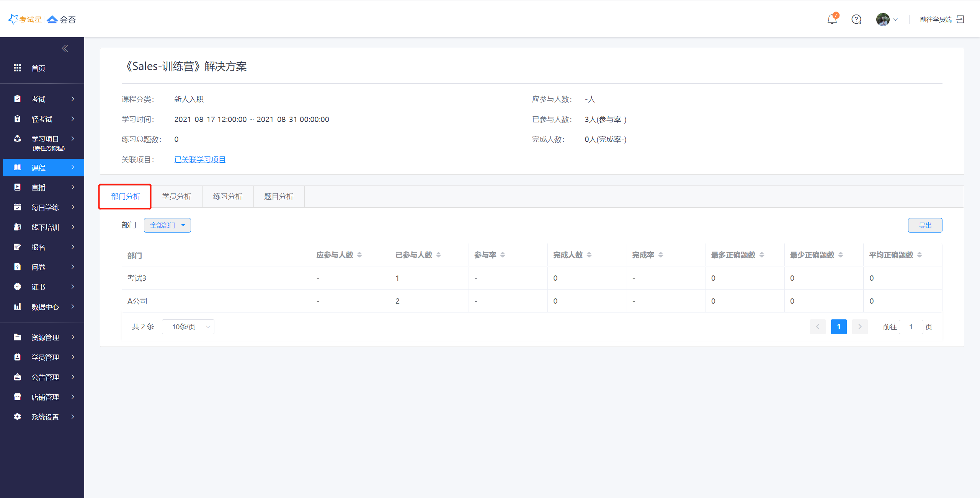The width and height of the screenshot is (980, 498).
Task: Click the 首页 grid icon
Action: [x=17, y=68]
